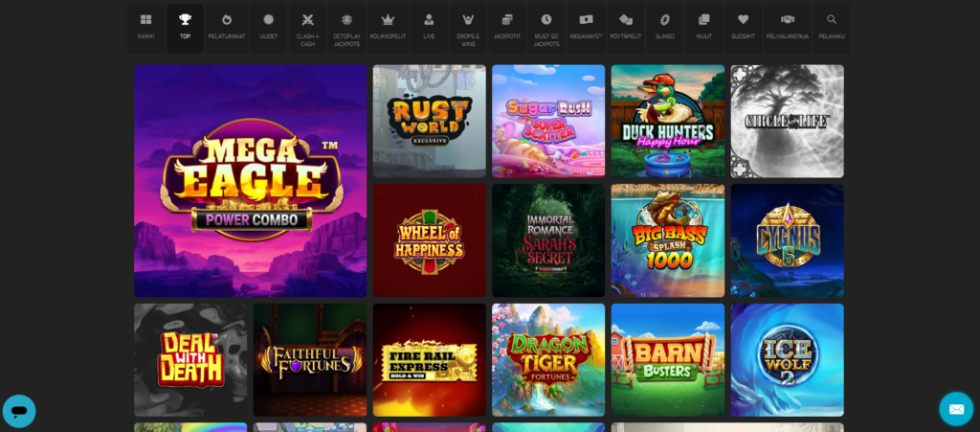Select the Jackpotit coin stack category
The width and height of the screenshot is (980, 432).
(507, 27)
